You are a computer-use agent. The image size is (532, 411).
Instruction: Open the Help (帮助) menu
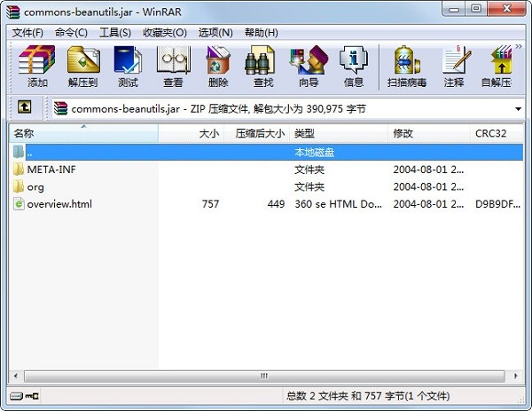[262, 33]
